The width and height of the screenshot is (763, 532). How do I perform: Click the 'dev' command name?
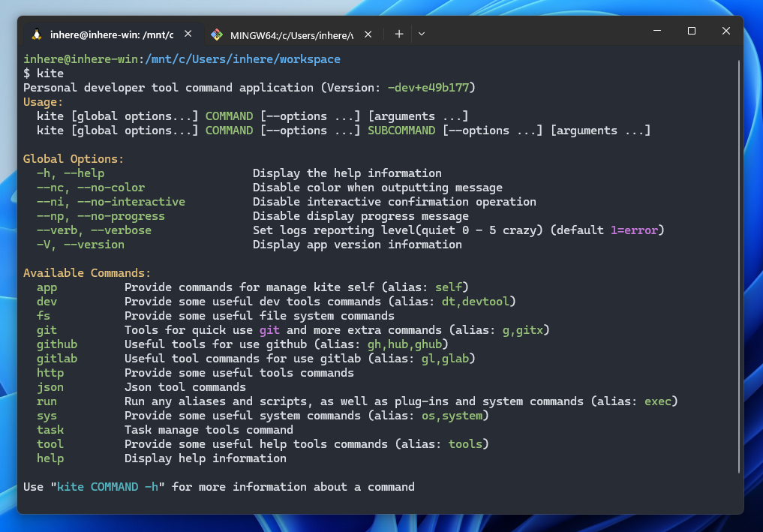tap(47, 302)
